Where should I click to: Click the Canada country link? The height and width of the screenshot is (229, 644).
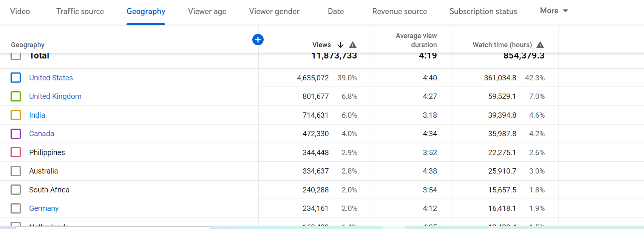(42, 134)
